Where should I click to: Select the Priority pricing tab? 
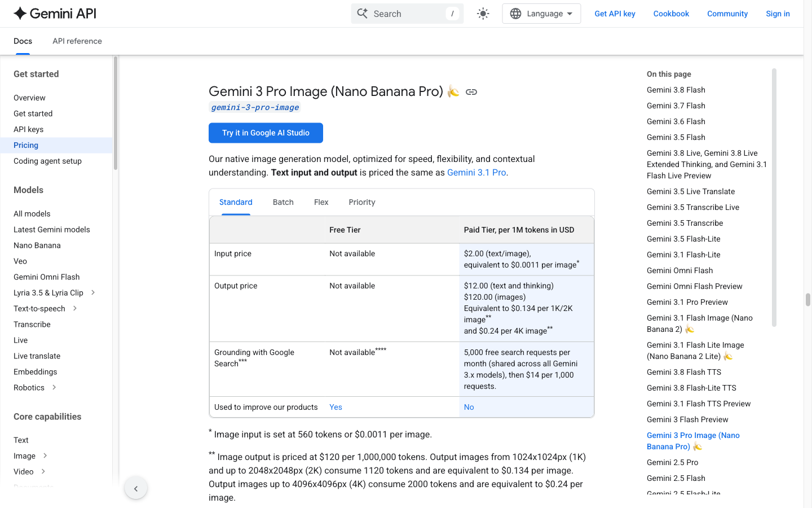point(362,202)
